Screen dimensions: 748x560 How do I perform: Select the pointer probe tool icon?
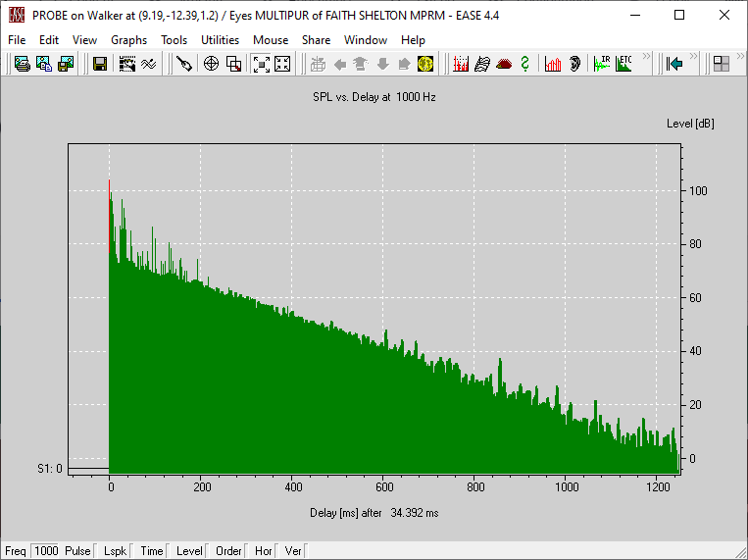184,64
